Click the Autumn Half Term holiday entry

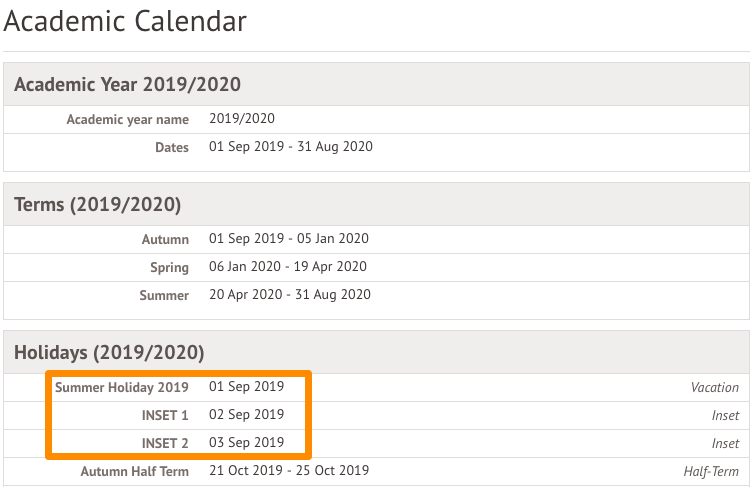coord(134,471)
